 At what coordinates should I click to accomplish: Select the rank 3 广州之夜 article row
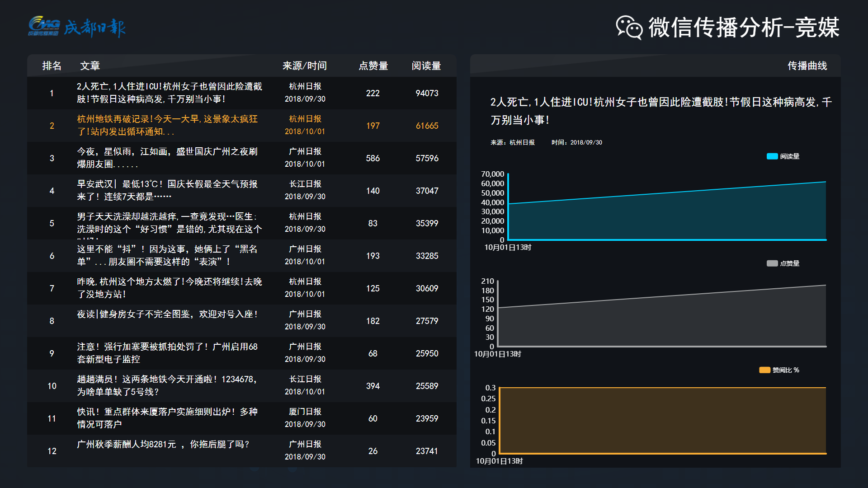click(167, 158)
